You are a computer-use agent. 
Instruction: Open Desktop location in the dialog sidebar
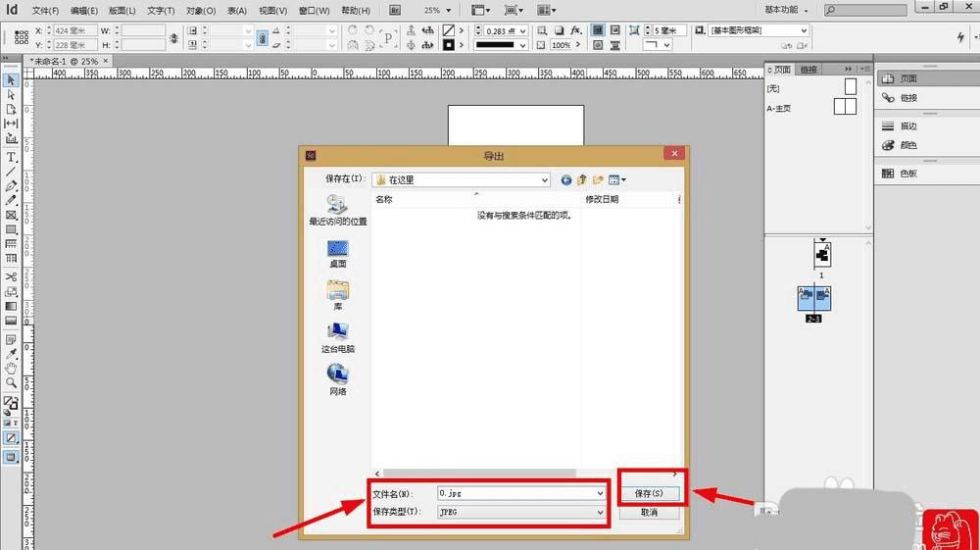point(337,254)
